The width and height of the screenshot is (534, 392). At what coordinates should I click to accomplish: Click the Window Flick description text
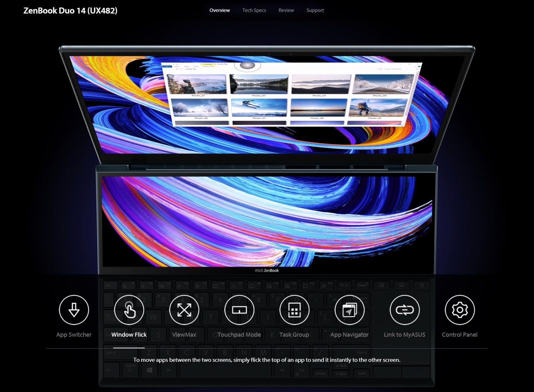pos(267,360)
